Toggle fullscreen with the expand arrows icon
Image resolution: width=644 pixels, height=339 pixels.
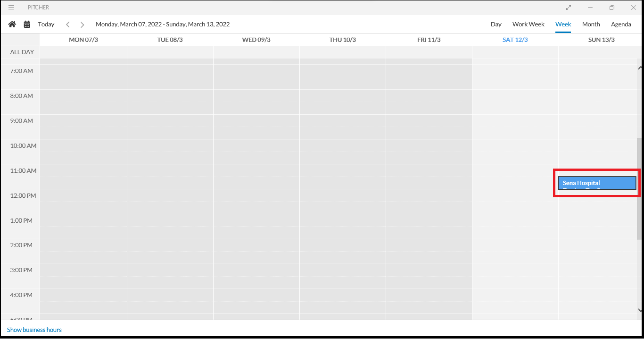click(569, 8)
